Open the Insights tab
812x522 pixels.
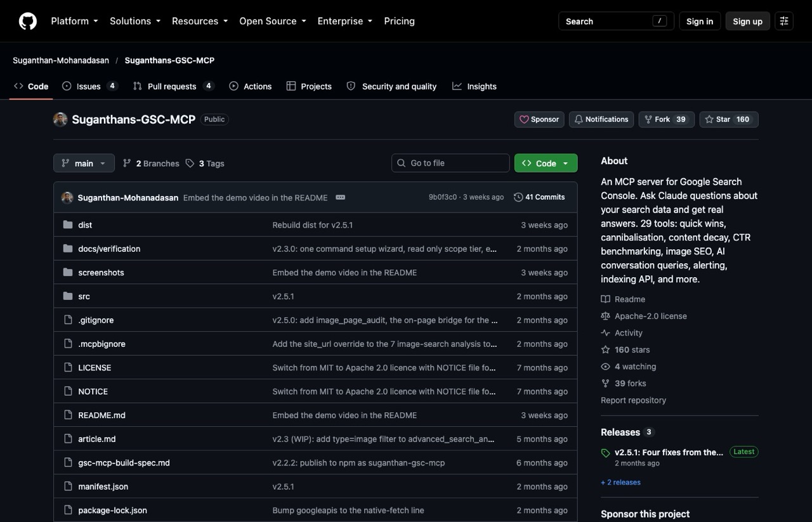click(475, 86)
